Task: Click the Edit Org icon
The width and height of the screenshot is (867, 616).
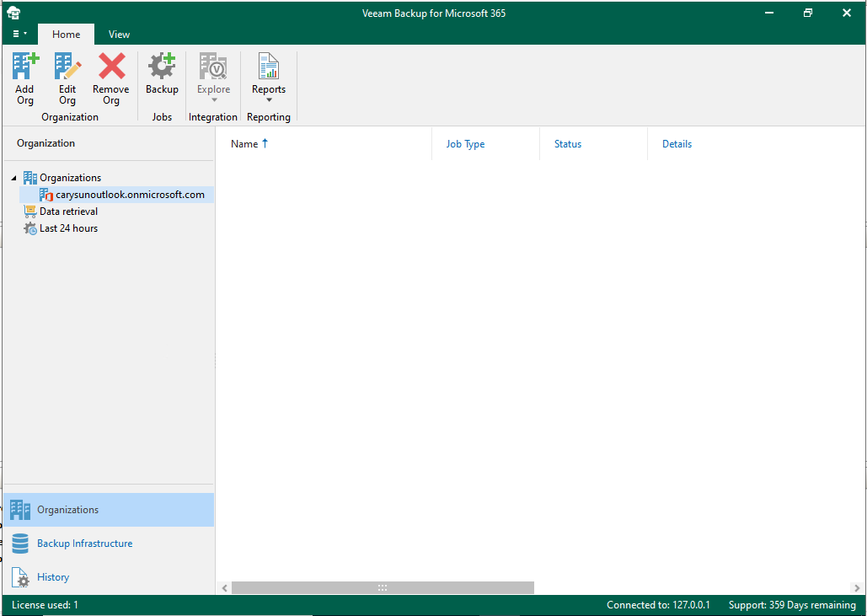Action: 67,67
